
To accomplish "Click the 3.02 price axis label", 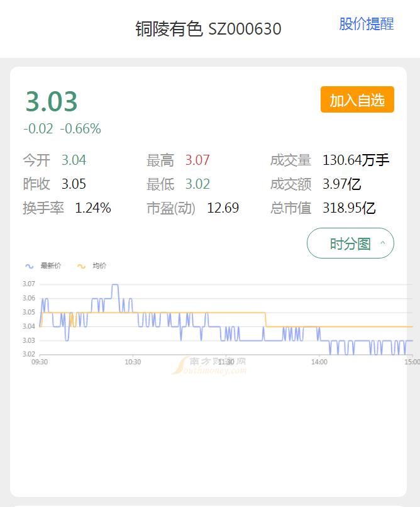I will pyautogui.click(x=29, y=354).
